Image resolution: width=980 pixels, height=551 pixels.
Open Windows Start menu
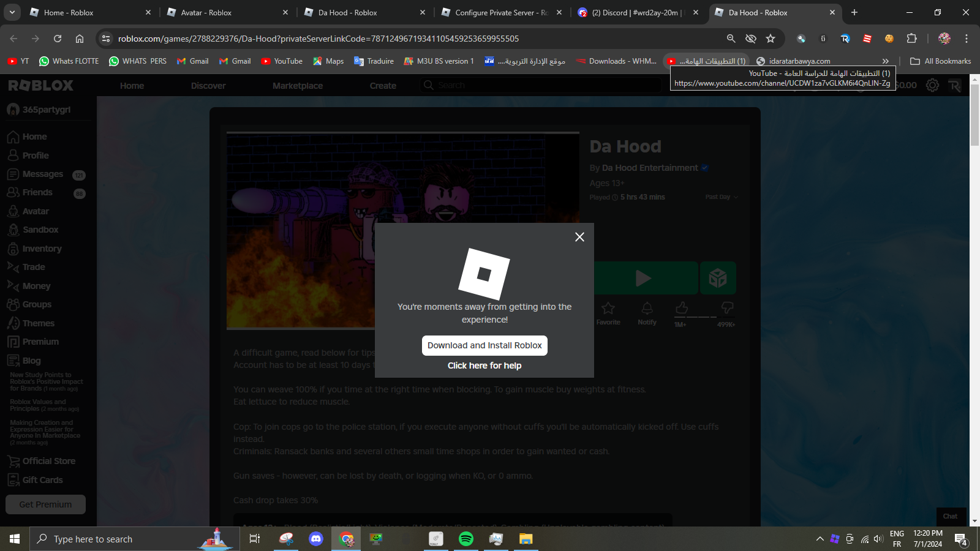(15, 539)
